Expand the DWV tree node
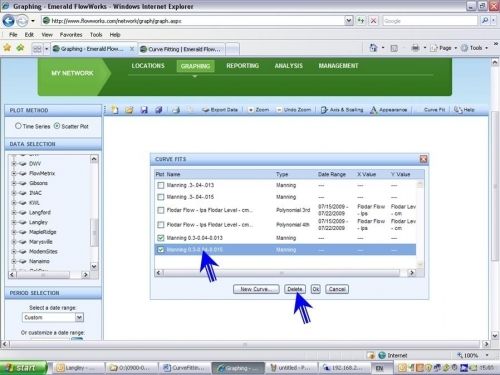The image size is (500, 375). pos(14,164)
